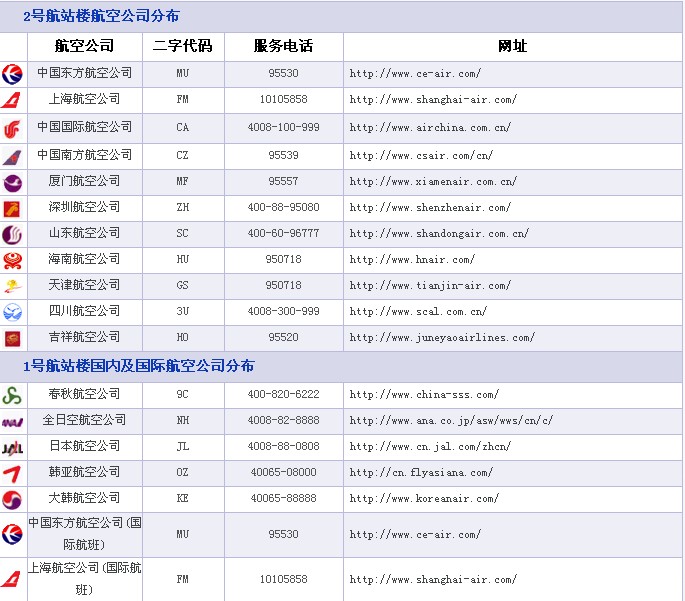Image resolution: width=685 pixels, height=601 pixels.
Task: Click the Spring Airlines green logo
Action: pos(12,396)
